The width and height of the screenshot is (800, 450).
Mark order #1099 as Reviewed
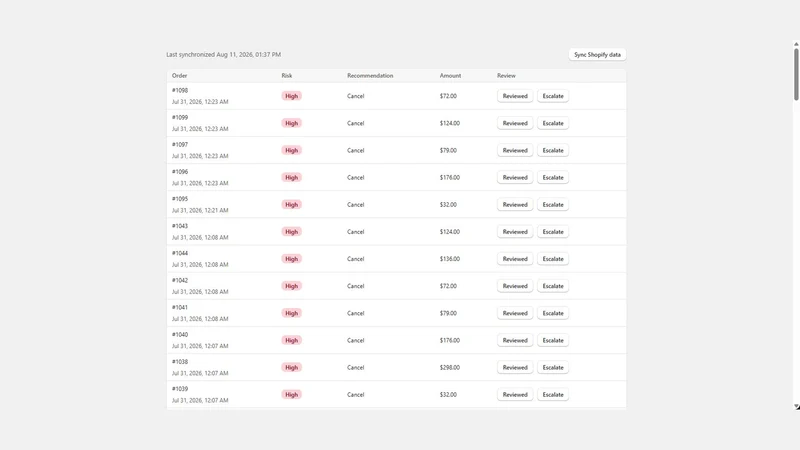[515, 123]
